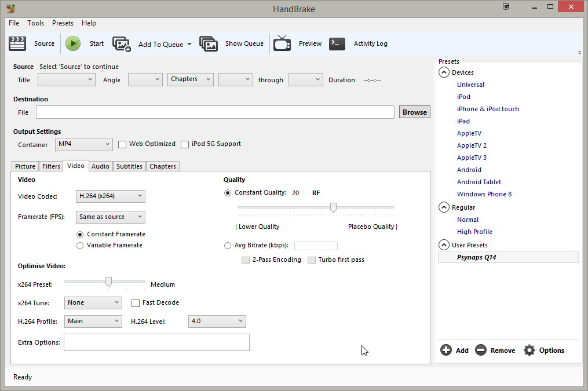This screenshot has height=391, width=588.
Task: Open the File menu
Action: tap(14, 23)
